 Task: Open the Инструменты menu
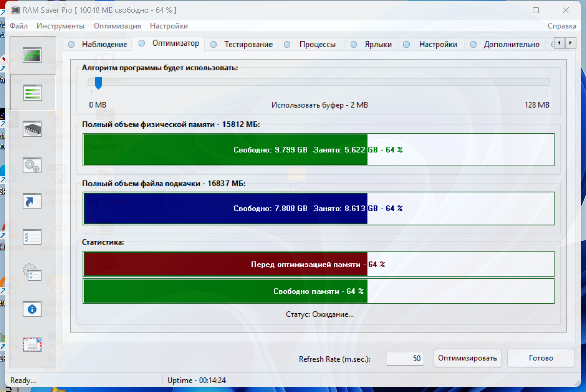[61, 26]
